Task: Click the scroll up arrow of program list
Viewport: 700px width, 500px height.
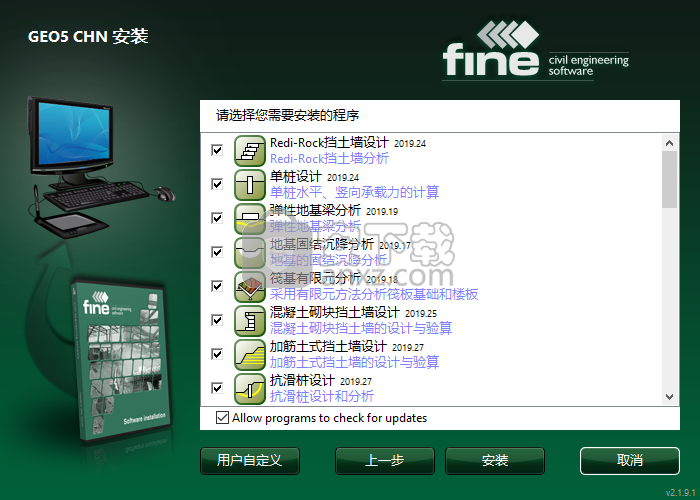Action: click(669, 143)
